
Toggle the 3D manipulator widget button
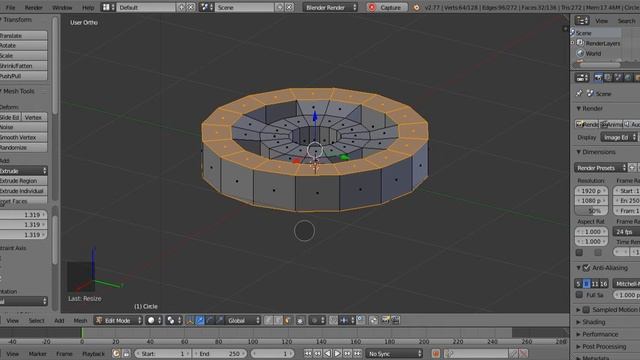(189, 320)
